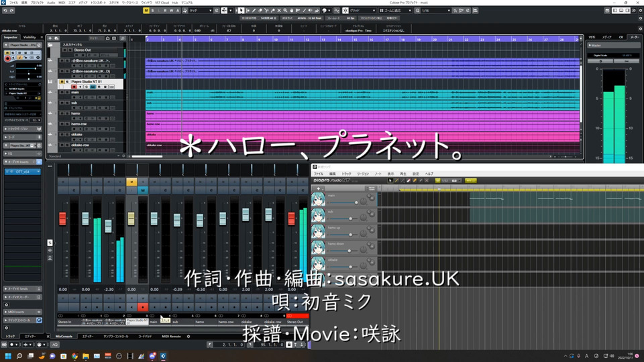Switch to the MIDI Remote tab
Screen dimensions: 644x362
171,336
